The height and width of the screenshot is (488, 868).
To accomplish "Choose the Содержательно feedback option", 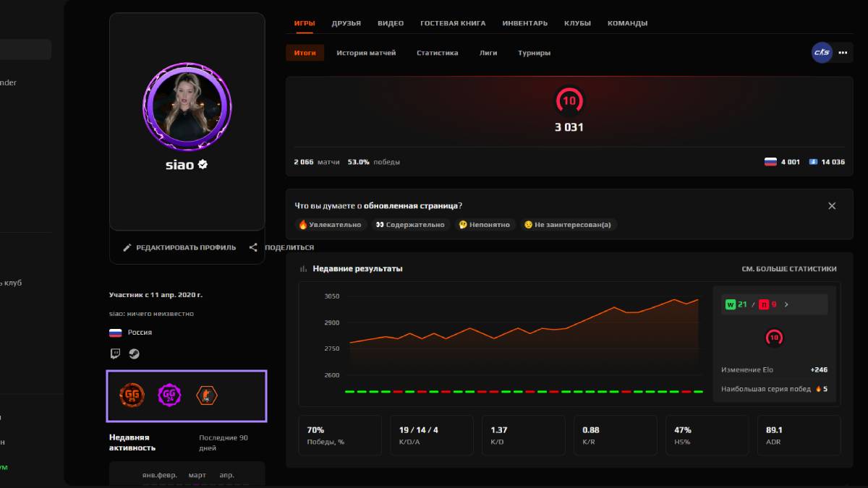I will point(411,225).
